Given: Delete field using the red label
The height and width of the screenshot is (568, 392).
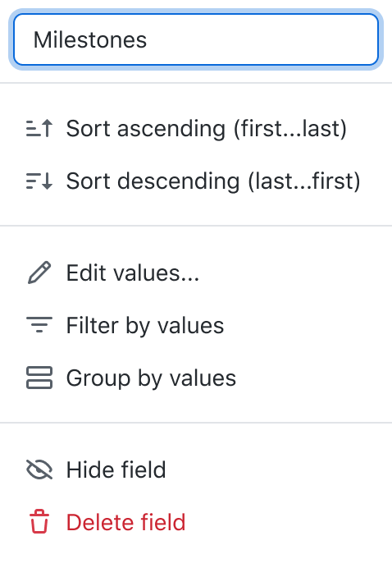Looking at the screenshot, I should point(125,522).
